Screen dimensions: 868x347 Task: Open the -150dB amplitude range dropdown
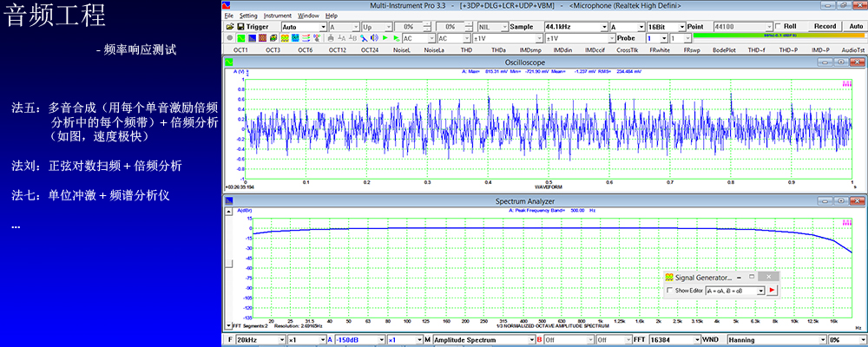(380, 340)
